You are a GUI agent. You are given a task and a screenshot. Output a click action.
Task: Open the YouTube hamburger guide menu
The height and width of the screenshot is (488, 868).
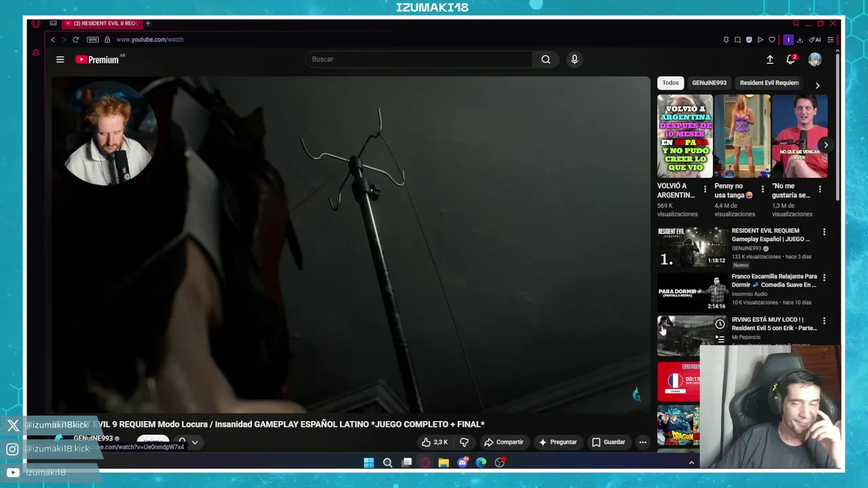[60, 60]
